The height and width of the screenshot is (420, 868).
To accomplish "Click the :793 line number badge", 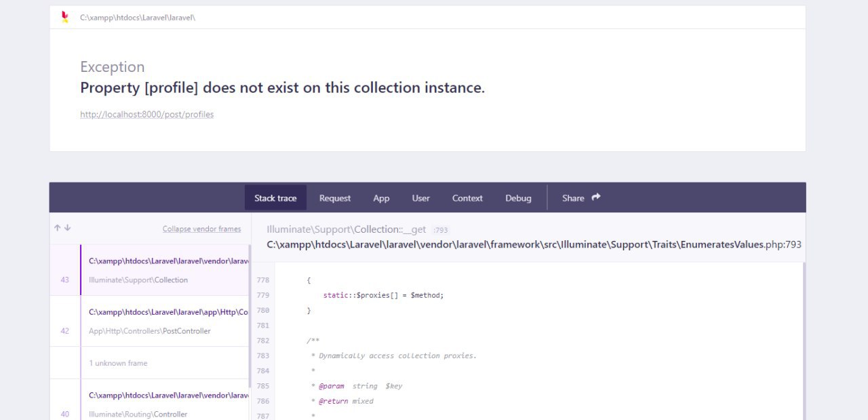I will tap(441, 230).
